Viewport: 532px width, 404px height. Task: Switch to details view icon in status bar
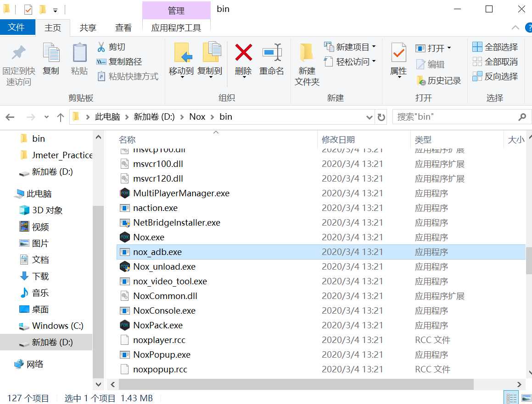point(511,398)
